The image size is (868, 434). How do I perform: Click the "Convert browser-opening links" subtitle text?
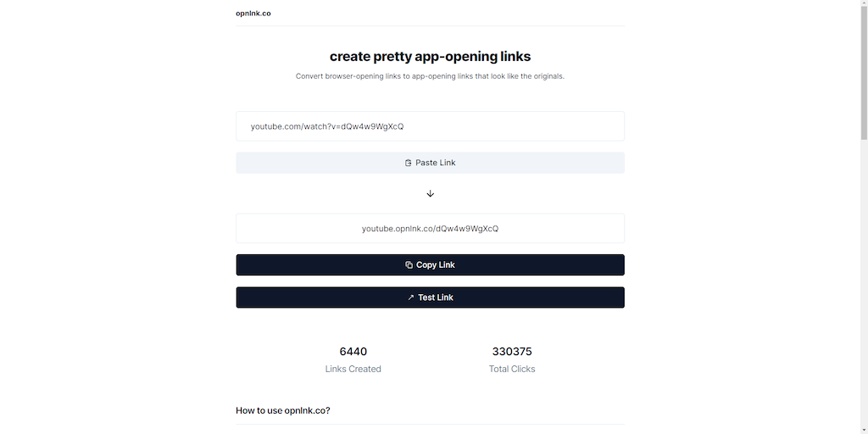point(430,76)
